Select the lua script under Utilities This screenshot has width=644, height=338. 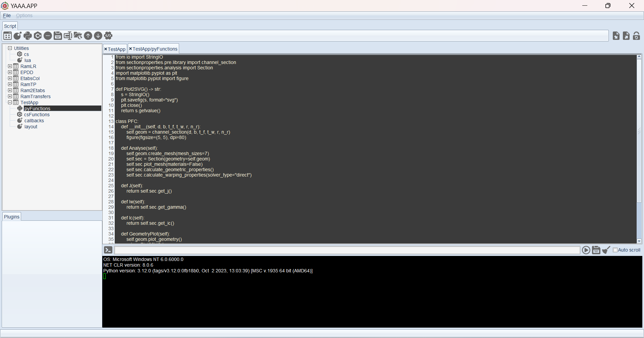(x=28, y=60)
